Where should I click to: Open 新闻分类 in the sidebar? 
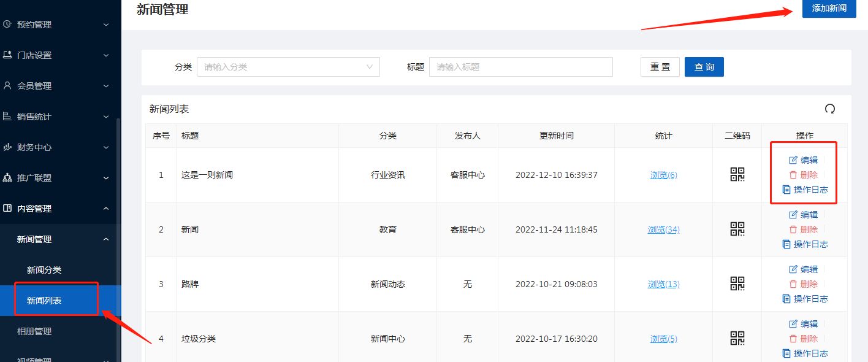pos(44,270)
